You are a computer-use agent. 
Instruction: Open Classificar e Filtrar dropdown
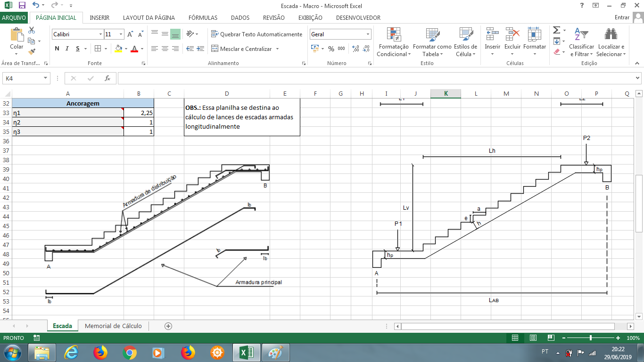click(x=581, y=42)
